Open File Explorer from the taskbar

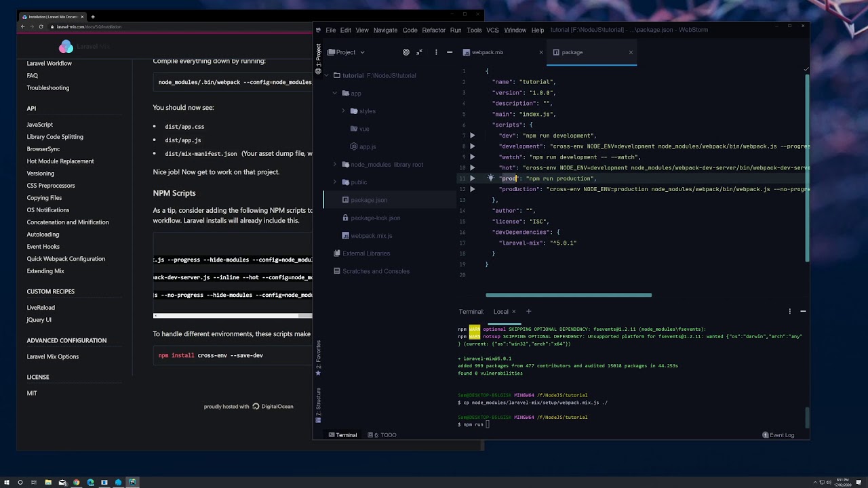[48, 483]
